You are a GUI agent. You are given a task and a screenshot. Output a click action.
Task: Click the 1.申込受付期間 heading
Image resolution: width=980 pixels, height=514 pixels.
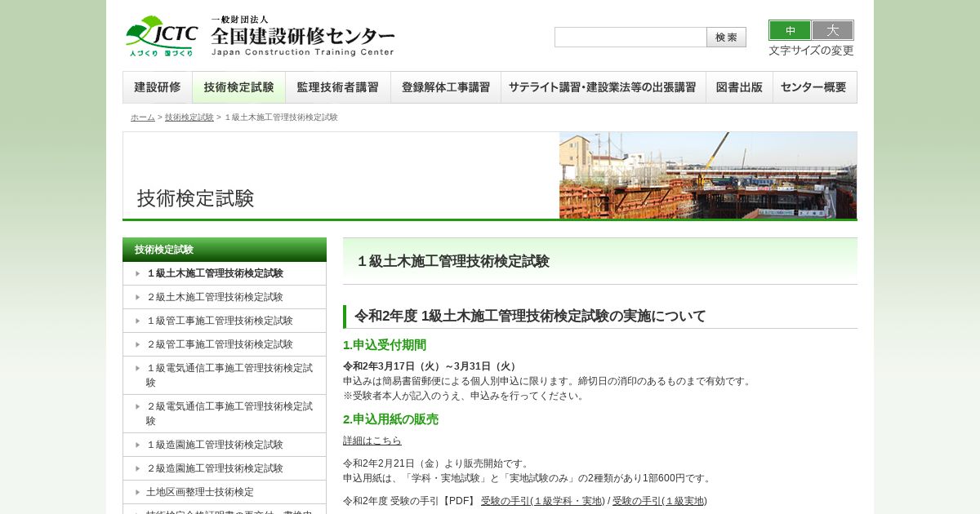coord(385,345)
